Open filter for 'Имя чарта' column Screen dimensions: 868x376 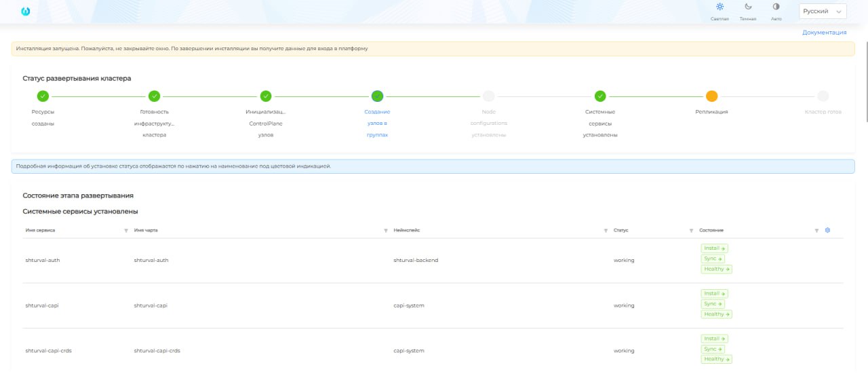(386, 231)
